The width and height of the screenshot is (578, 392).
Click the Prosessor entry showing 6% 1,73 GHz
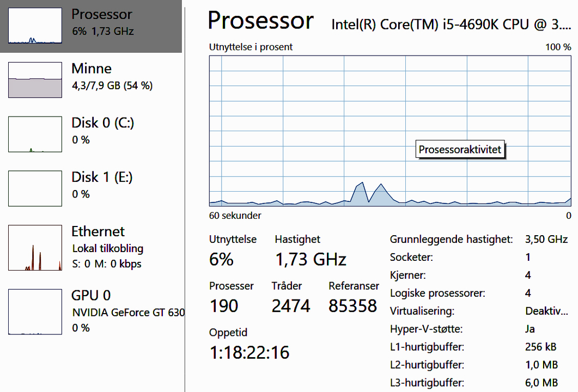click(x=91, y=26)
